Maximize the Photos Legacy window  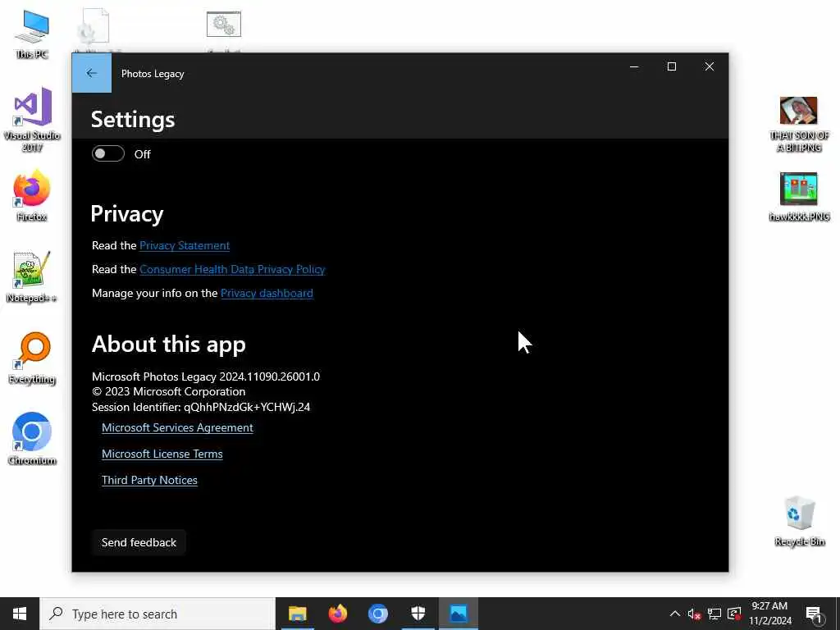(671, 66)
